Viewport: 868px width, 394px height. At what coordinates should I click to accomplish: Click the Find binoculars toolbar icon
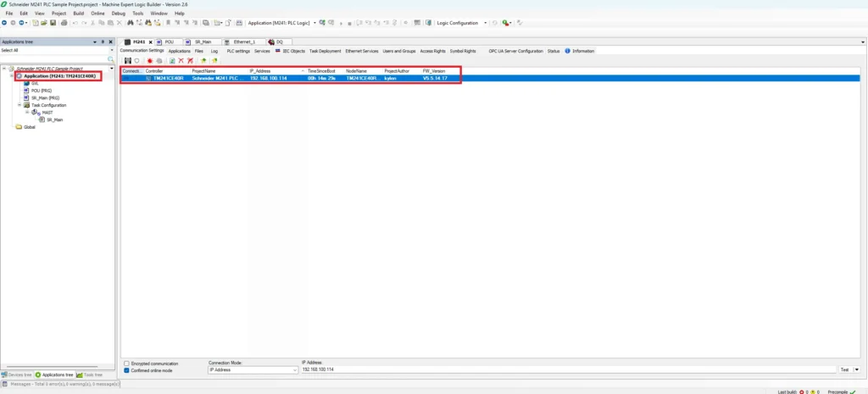tap(131, 23)
